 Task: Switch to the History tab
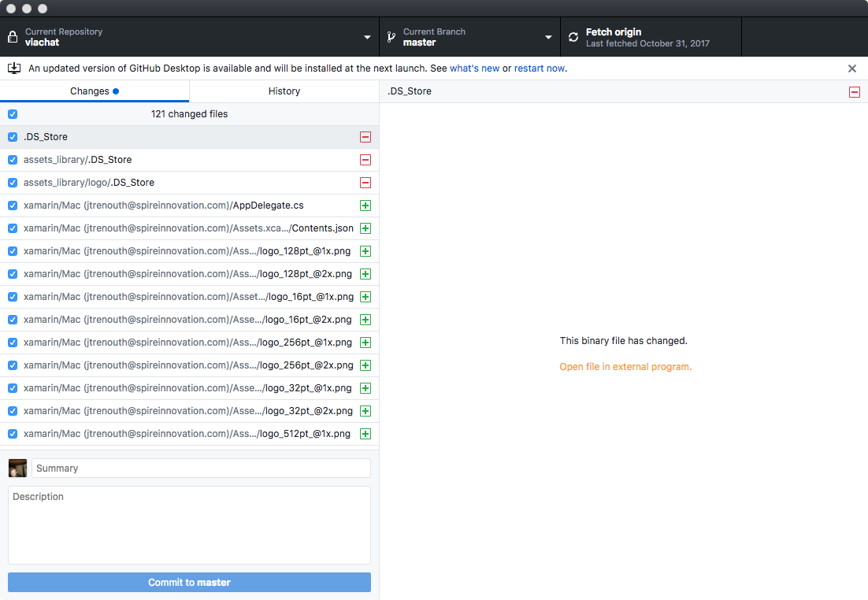pyautogui.click(x=284, y=91)
